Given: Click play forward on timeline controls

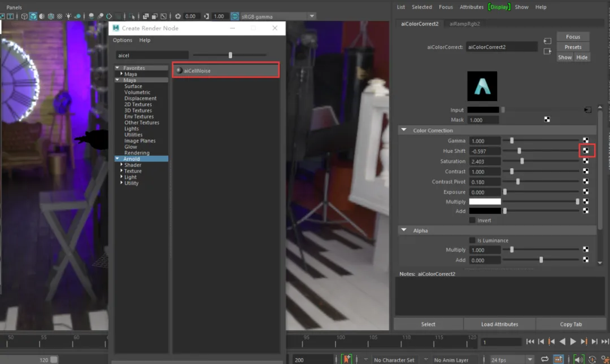Looking at the screenshot, I should click(x=573, y=341).
